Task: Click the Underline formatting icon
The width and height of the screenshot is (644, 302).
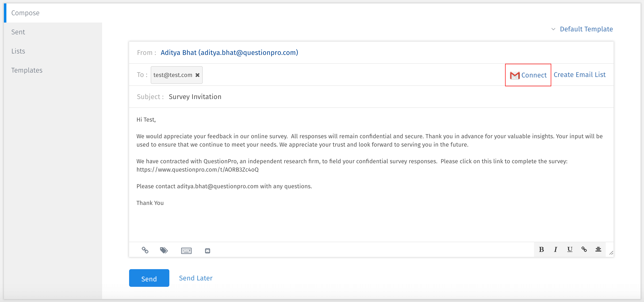Action: point(570,250)
